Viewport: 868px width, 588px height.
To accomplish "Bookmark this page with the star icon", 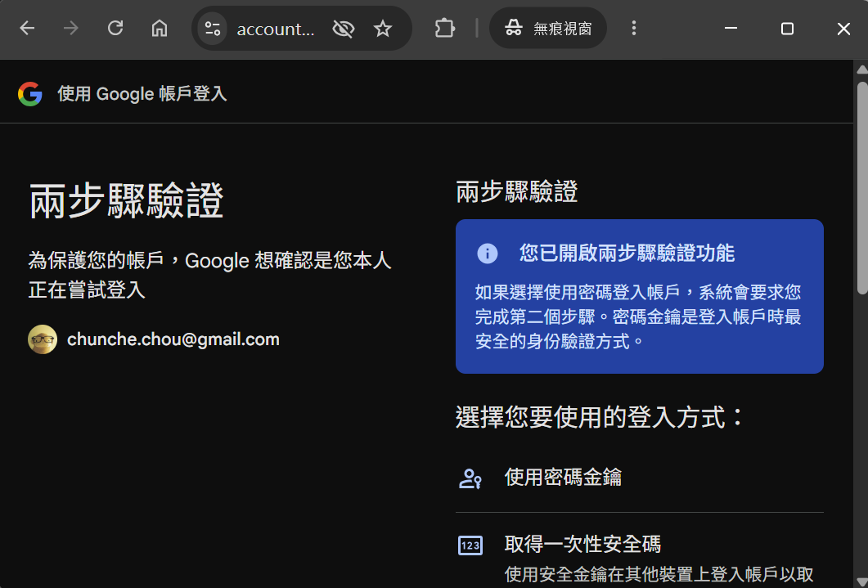I will point(383,29).
